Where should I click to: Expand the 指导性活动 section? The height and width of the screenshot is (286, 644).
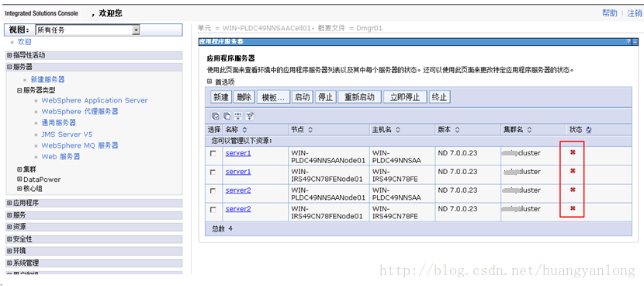9,55
